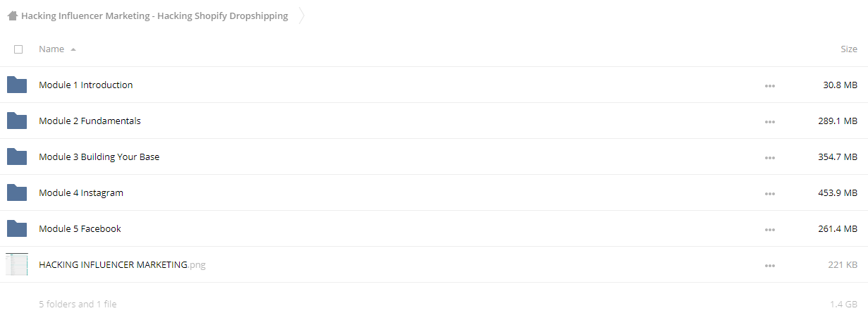Image resolution: width=868 pixels, height=325 pixels.
Task: Open the Module 1 Introduction folder icon
Action: [x=16, y=85]
